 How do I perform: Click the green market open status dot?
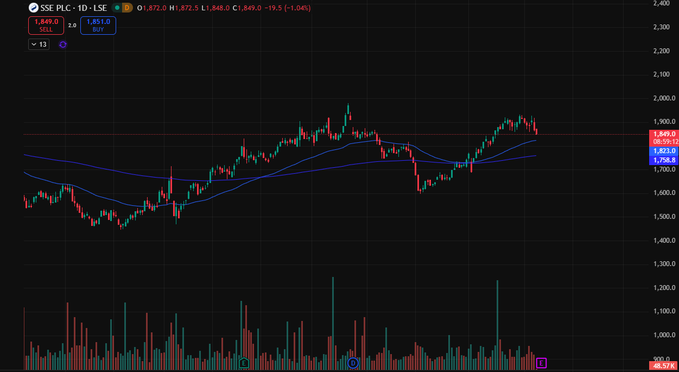pos(117,8)
